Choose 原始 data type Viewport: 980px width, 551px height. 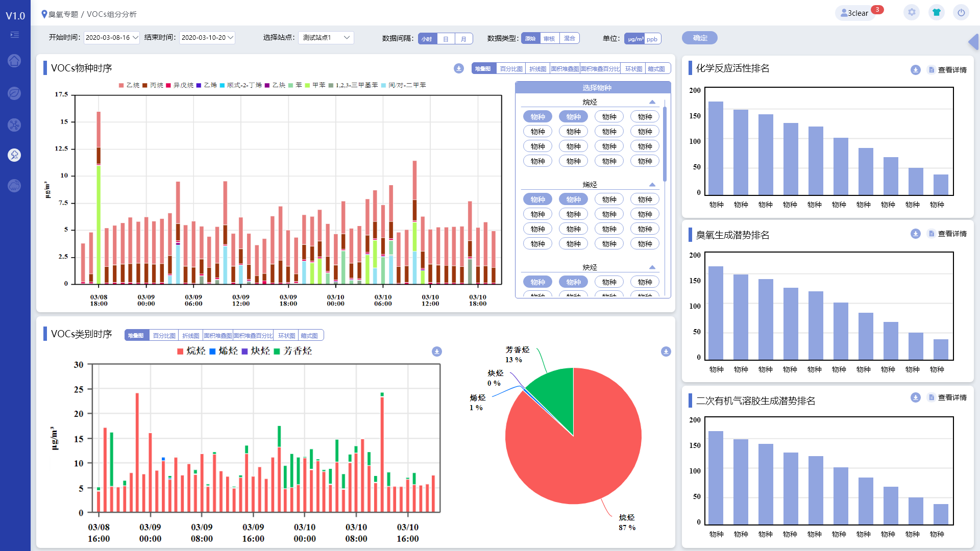click(x=531, y=38)
